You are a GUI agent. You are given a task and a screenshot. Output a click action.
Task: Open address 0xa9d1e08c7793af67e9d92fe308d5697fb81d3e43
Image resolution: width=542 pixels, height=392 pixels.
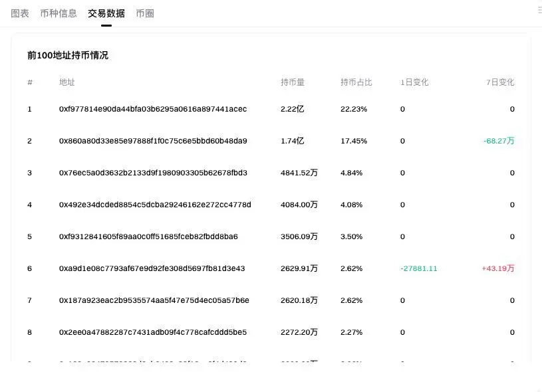152,268
